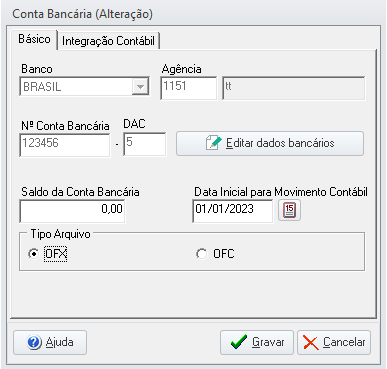The image size is (387, 369).
Task: Select the OFC file type radio
Action: tap(201, 254)
